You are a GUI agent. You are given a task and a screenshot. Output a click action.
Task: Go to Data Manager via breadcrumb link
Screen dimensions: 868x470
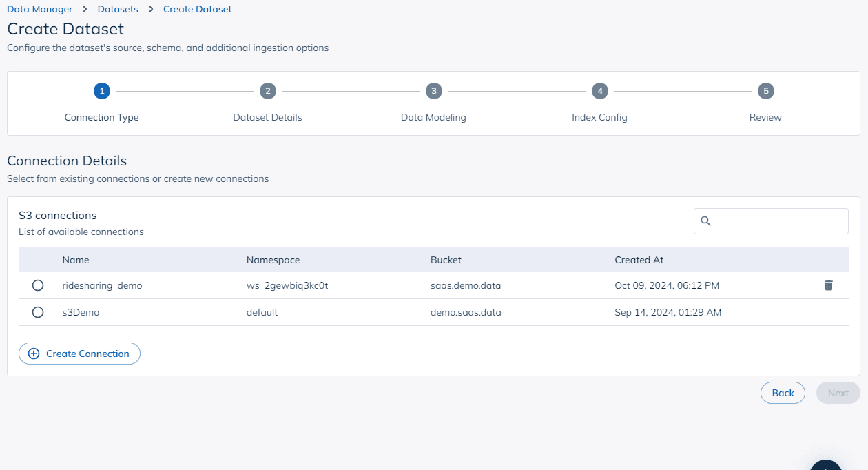point(39,9)
